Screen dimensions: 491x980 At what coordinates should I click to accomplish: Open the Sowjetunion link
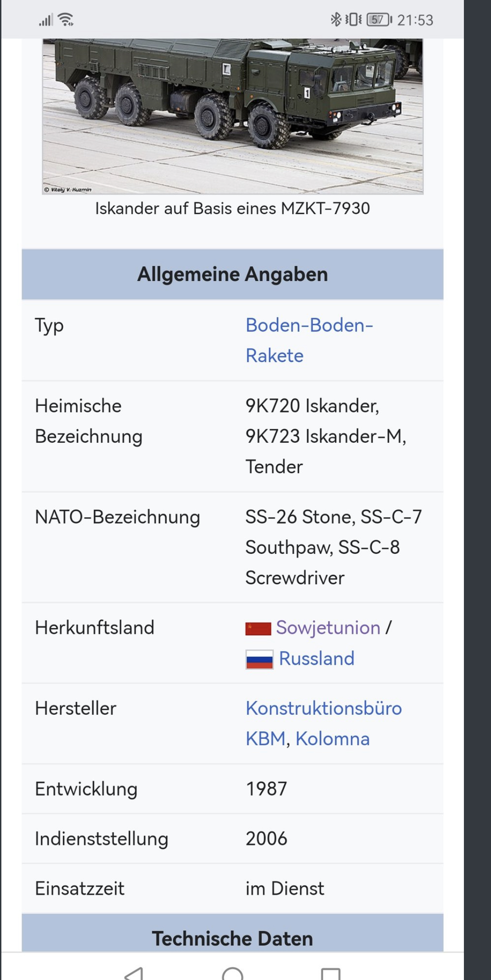[x=328, y=628]
